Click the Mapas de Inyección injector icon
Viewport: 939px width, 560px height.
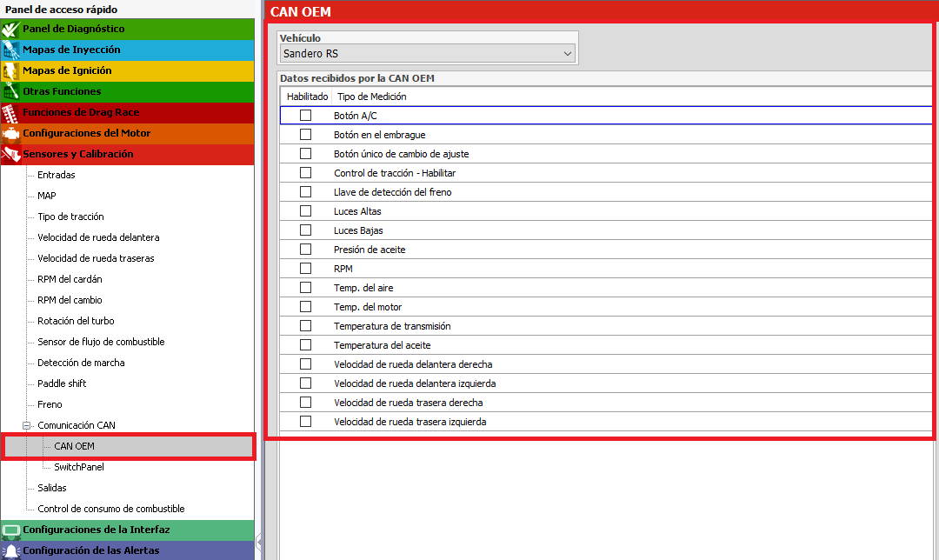pyautogui.click(x=10, y=50)
